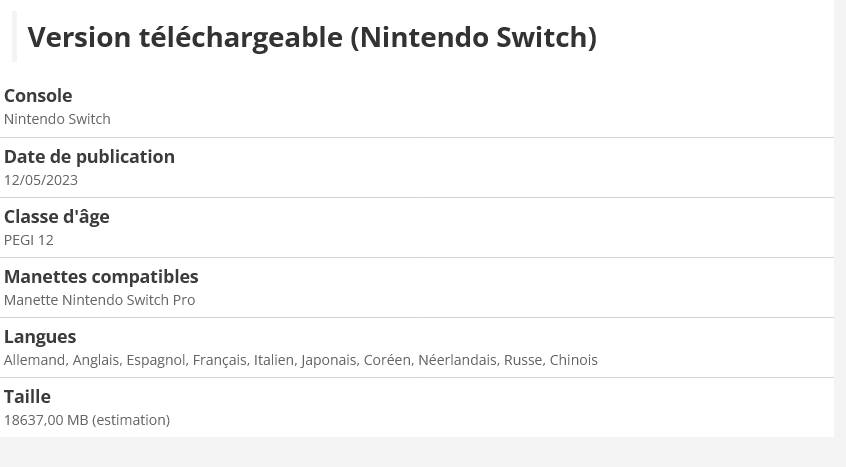Click 'Japonais' in the languages list
Image resolution: width=846 pixels, height=467 pixels.
click(x=328, y=360)
